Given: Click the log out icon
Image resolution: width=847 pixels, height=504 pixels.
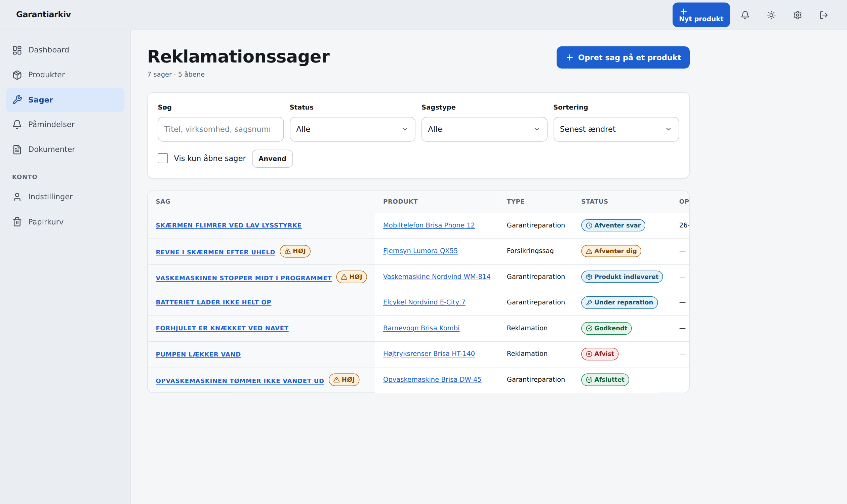Looking at the screenshot, I should tap(823, 15).
